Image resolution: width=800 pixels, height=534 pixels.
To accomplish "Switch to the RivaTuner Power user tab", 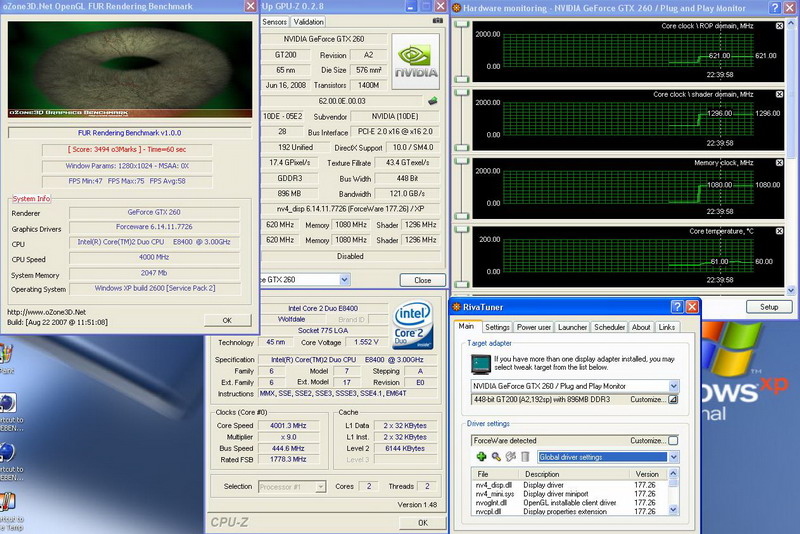I will tap(534, 327).
